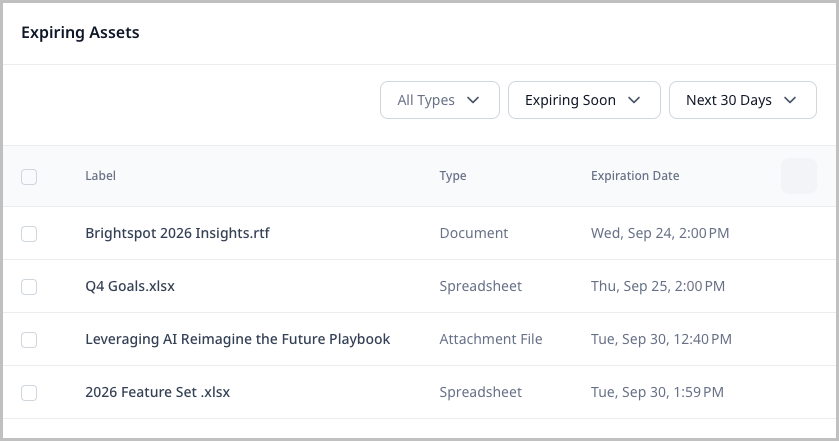This screenshot has width=839, height=441.
Task: Expand the Expiring Soon dropdown
Action: point(584,100)
